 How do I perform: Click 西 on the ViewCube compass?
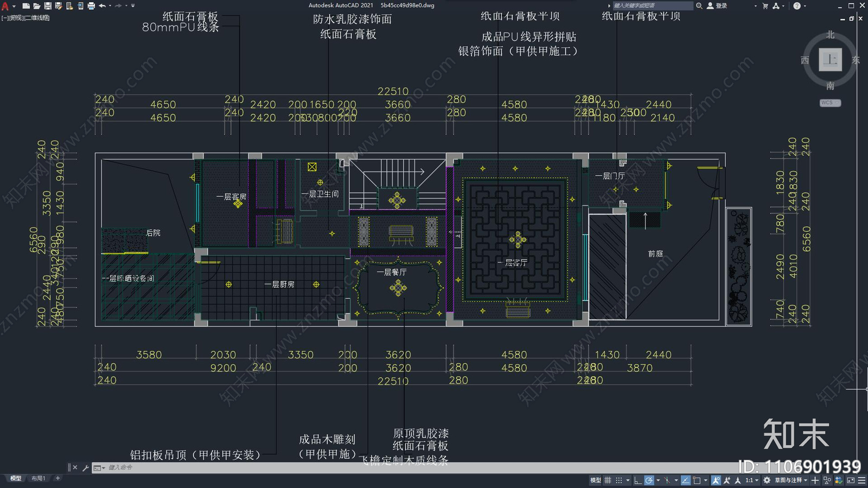pos(805,60)
